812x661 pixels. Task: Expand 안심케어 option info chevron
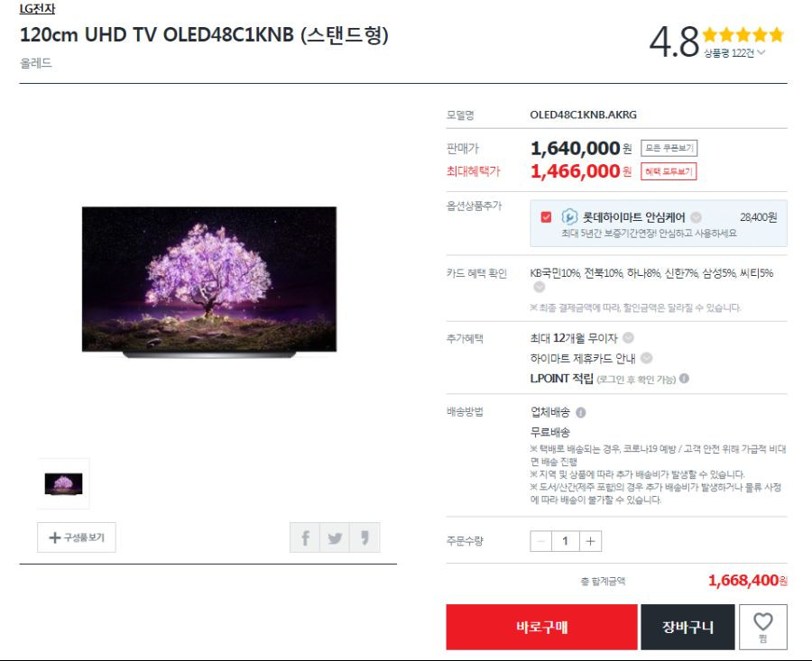tap(697, 217)
